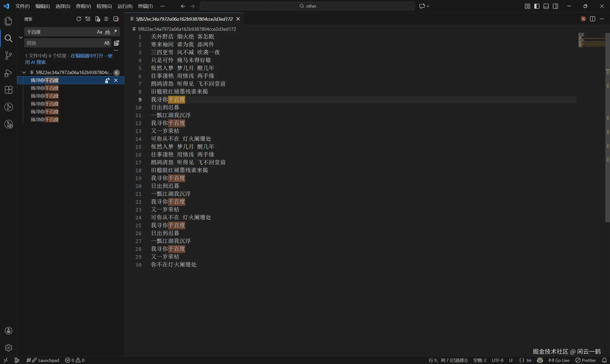Open the Source Control view

point(8,56)
